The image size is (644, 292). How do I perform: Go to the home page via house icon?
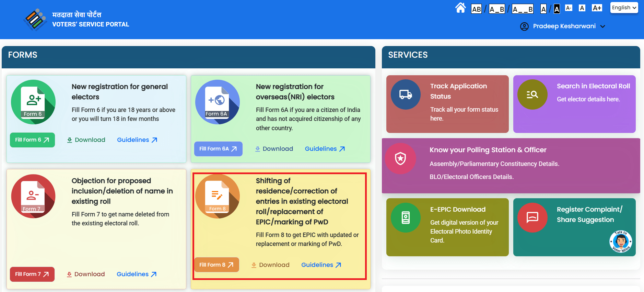point(460,8)
